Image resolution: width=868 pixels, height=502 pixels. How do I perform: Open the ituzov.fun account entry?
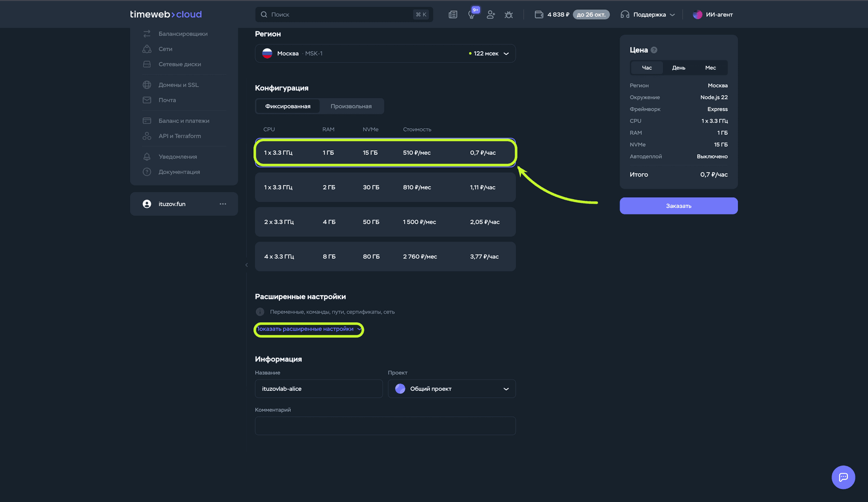point(184,204)
